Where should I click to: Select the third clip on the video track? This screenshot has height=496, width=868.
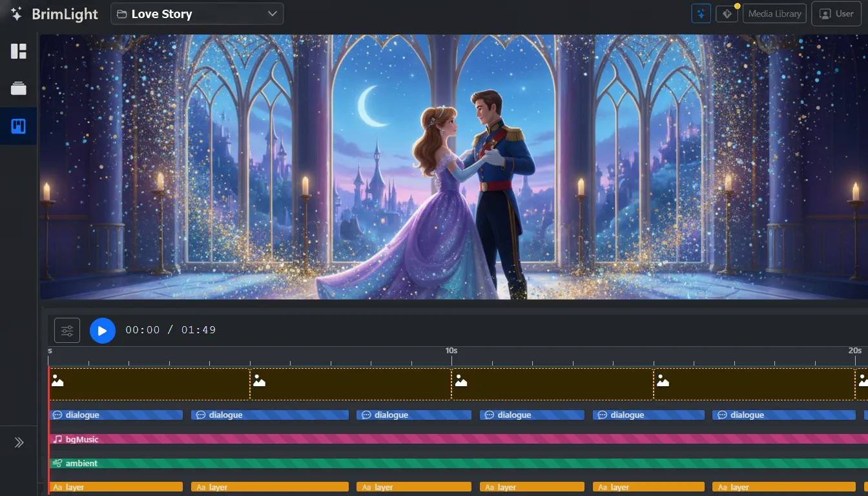(x=552, y=384)
